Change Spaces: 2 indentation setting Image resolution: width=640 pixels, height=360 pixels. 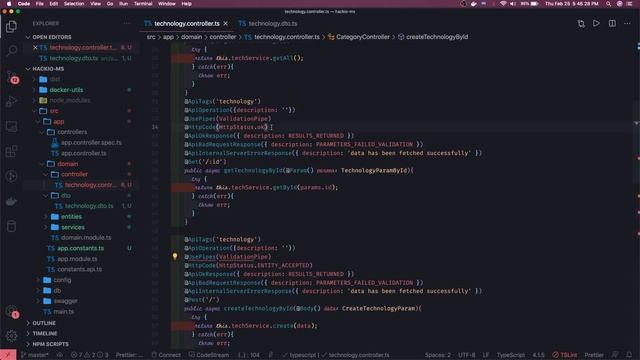pos(438,355)
